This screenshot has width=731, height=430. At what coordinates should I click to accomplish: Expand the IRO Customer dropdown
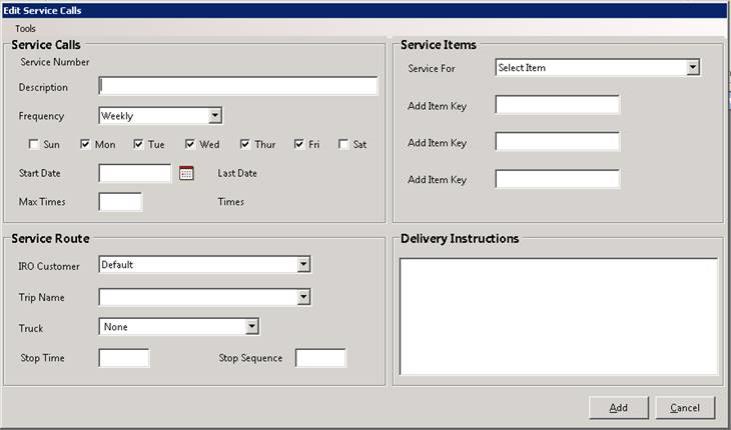point(303,265)
